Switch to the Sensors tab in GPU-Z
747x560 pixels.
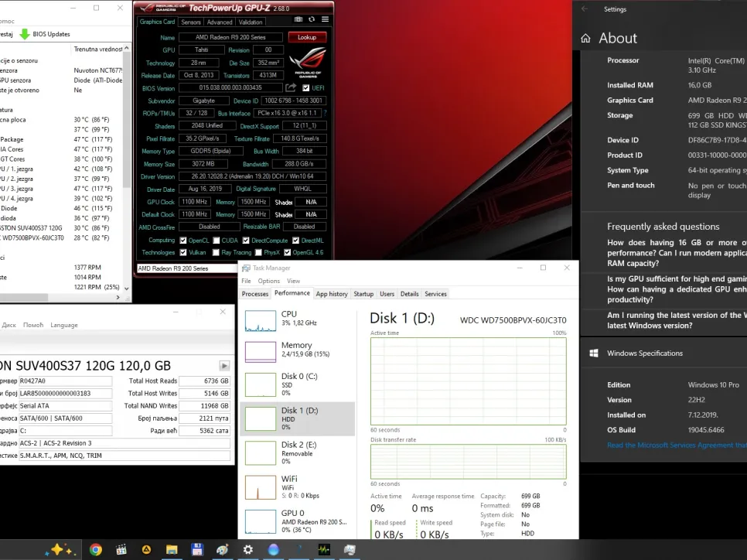pyautogui.click(x=190, y=22)
